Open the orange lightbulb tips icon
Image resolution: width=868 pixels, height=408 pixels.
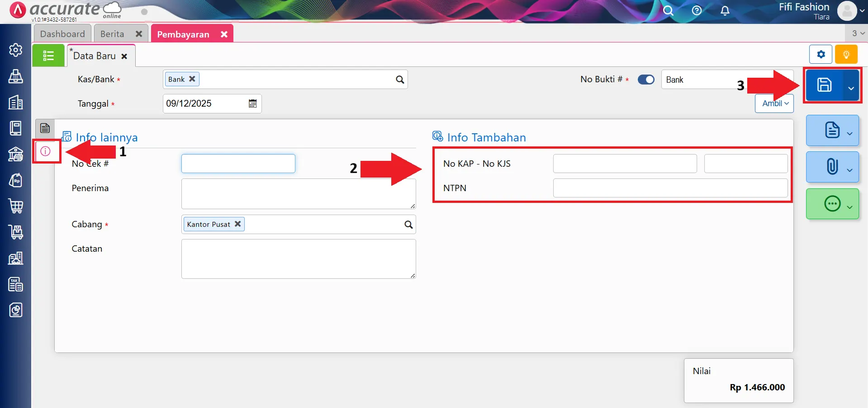(x=846, y=55)
